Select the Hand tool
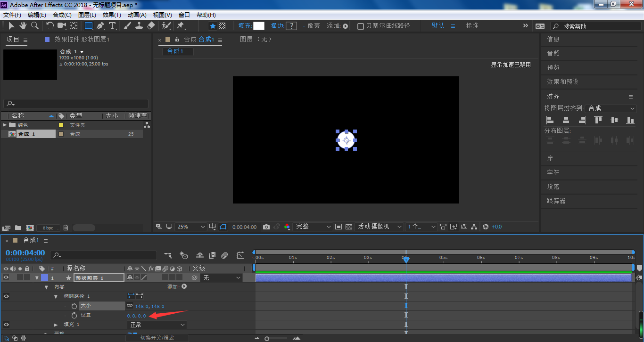The image size is (644, 342). click(23, 26)
